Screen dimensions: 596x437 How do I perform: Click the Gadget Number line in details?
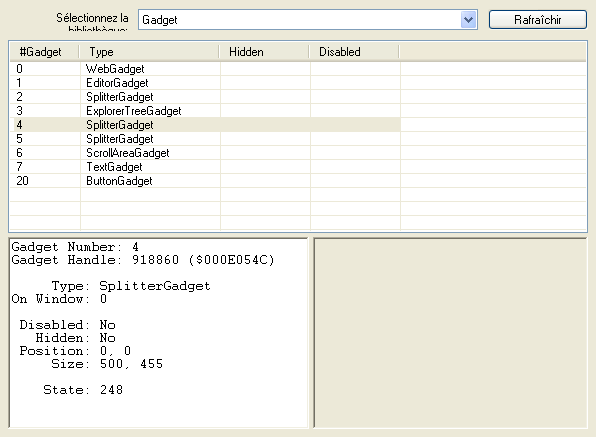pyautogui.click(x=75, y=247)
